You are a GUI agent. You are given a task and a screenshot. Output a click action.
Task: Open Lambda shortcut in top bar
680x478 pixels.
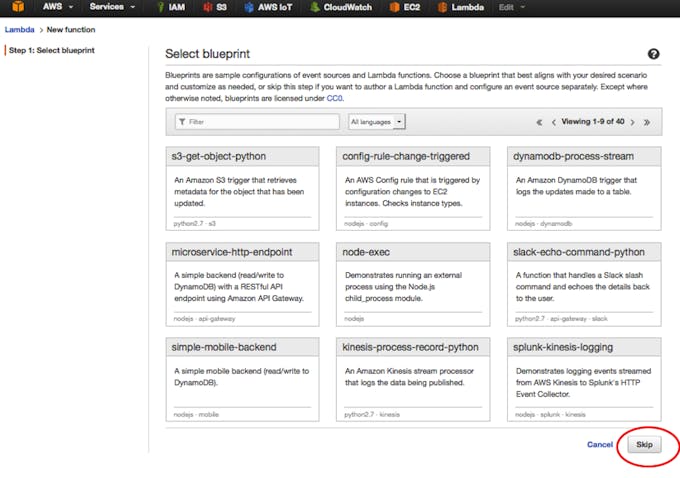click(x=461, y=7)
